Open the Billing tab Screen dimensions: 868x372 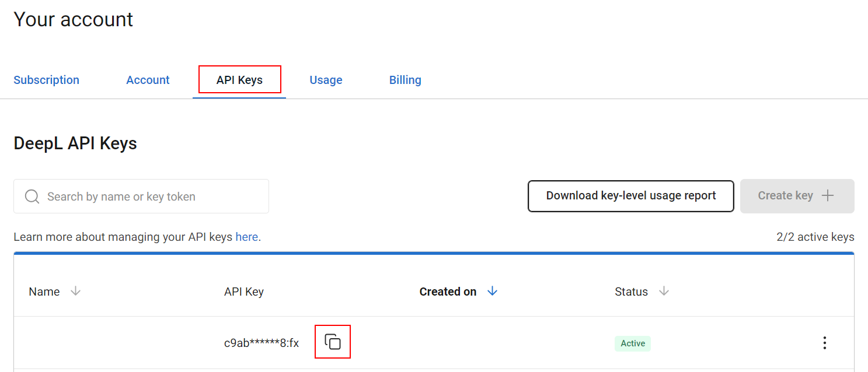click(x=405, y=80)
